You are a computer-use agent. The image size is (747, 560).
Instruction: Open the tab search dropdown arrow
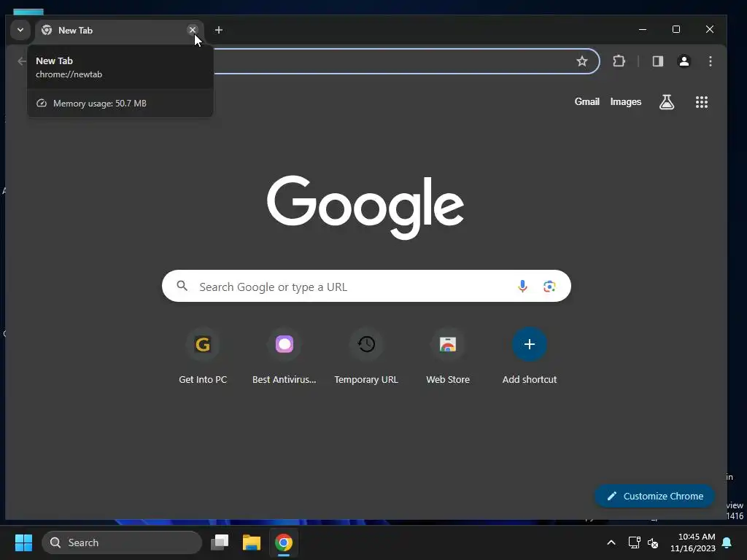pos(20,30)
